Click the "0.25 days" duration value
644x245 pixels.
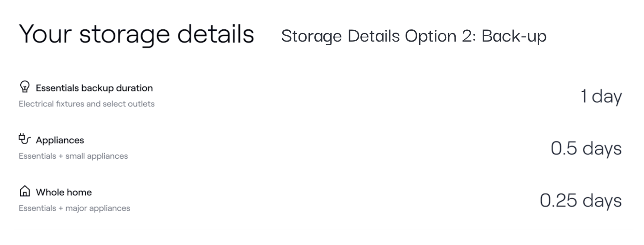tap(580, 200)
